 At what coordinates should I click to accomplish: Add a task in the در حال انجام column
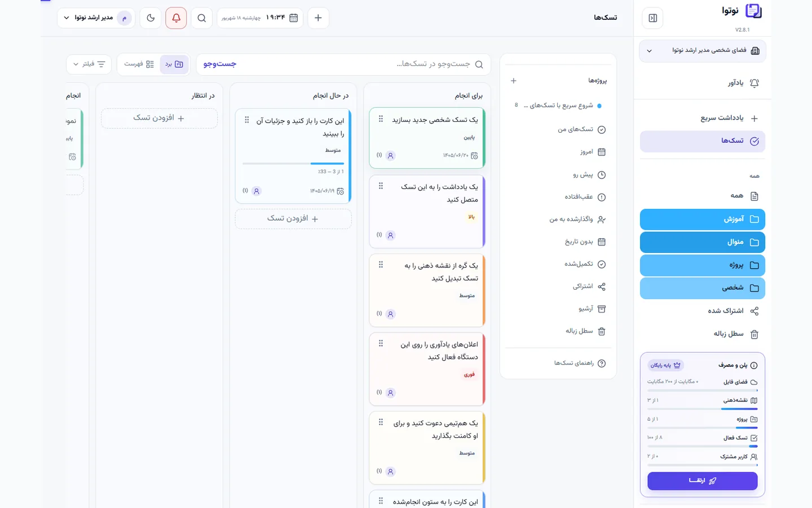coord(293,218)
